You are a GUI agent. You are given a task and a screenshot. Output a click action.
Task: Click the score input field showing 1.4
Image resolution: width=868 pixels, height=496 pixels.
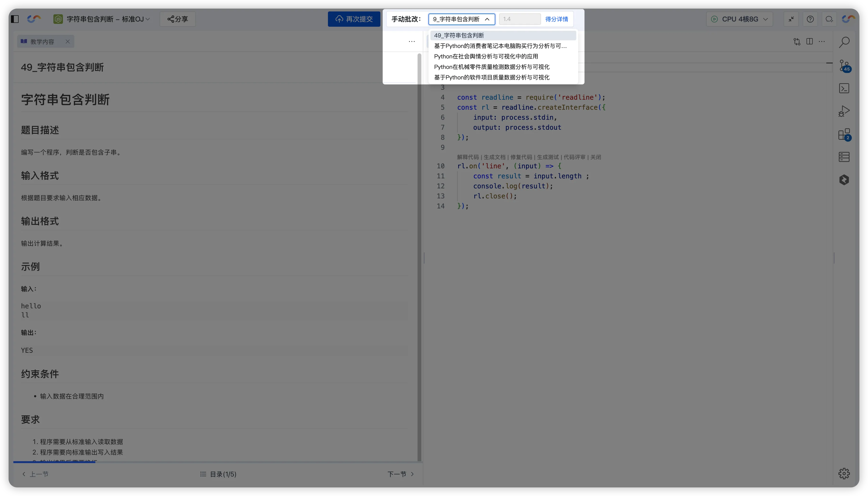coord(519,19)
